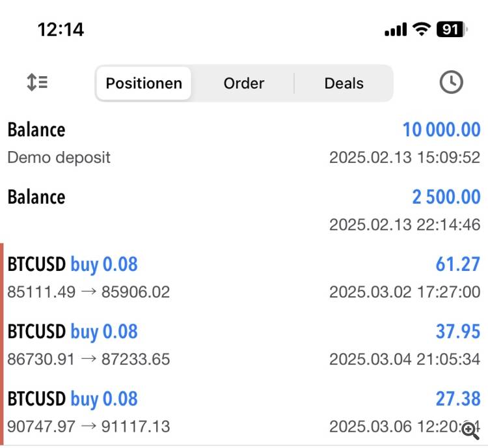488x448 pixels.
Task: Select the first Balance entry heading
Action: 36,130
